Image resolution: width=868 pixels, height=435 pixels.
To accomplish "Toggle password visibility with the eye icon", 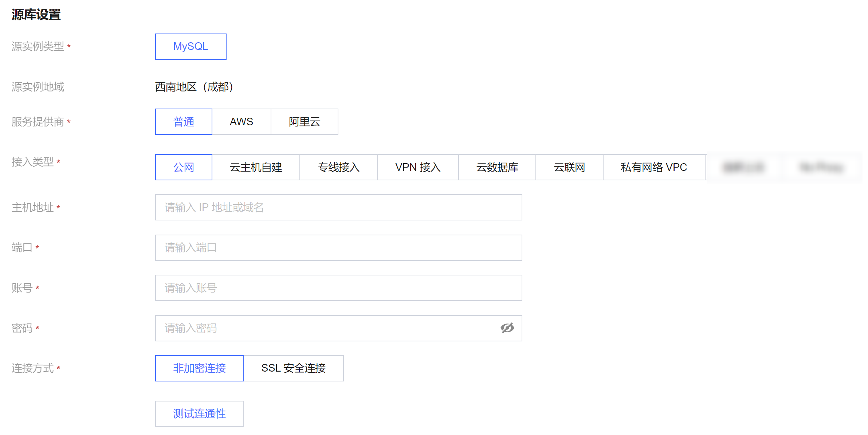I will [508, 328].
